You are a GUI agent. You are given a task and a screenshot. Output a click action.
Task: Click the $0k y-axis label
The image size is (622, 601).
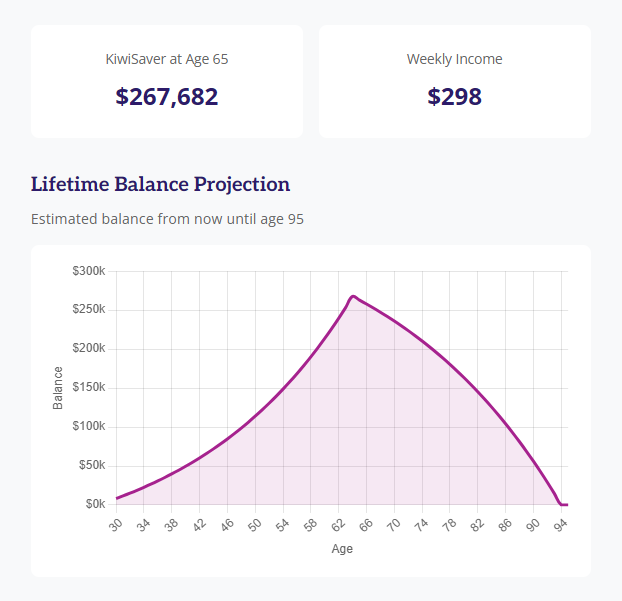94,504
